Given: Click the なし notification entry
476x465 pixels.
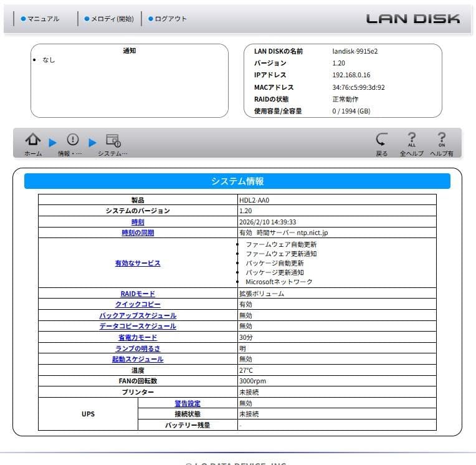Looking at the screenshot, I should tap(49, 60).
